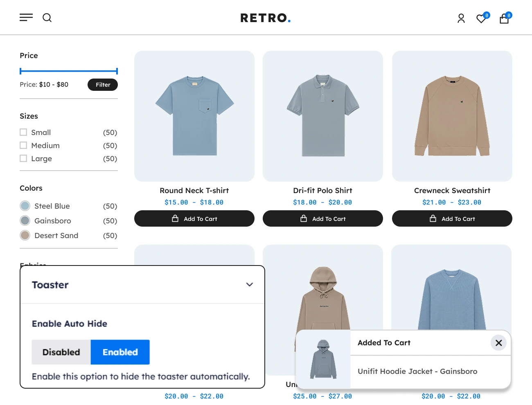This screenshot has width=532, height=405.
Task: Open the wishlist heart icon
Action: tap(481, 18)
